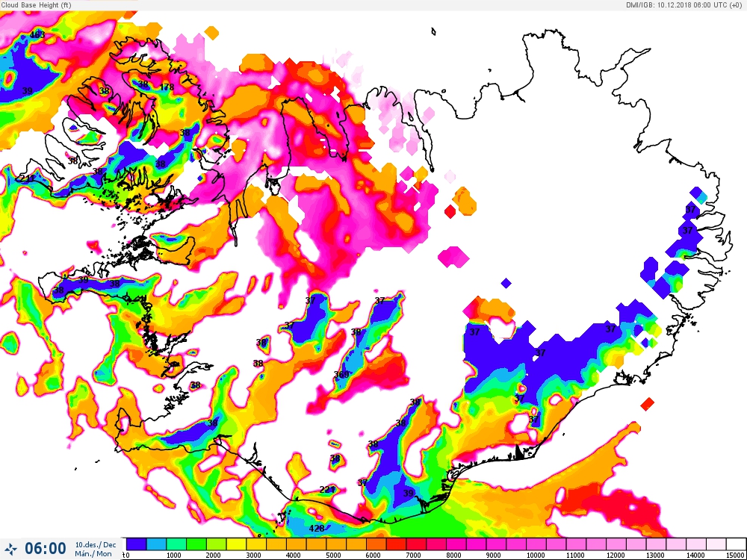Click the 428 value on the map
The image size is (747, 560).
(x=317, y=529)
